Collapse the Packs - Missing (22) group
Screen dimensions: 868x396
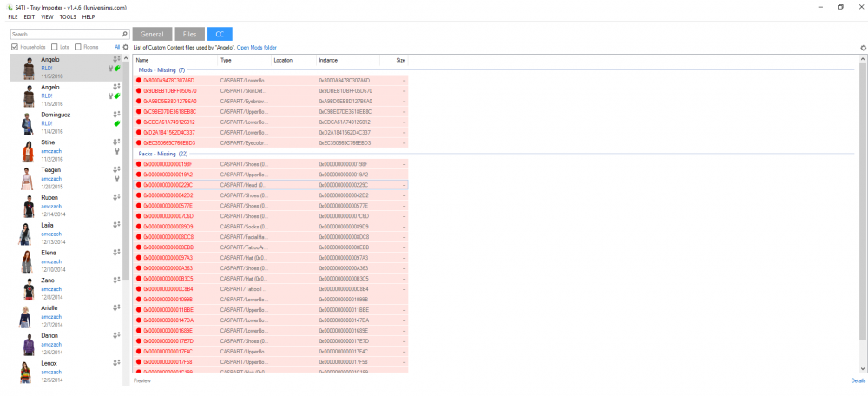click(162, 154)
